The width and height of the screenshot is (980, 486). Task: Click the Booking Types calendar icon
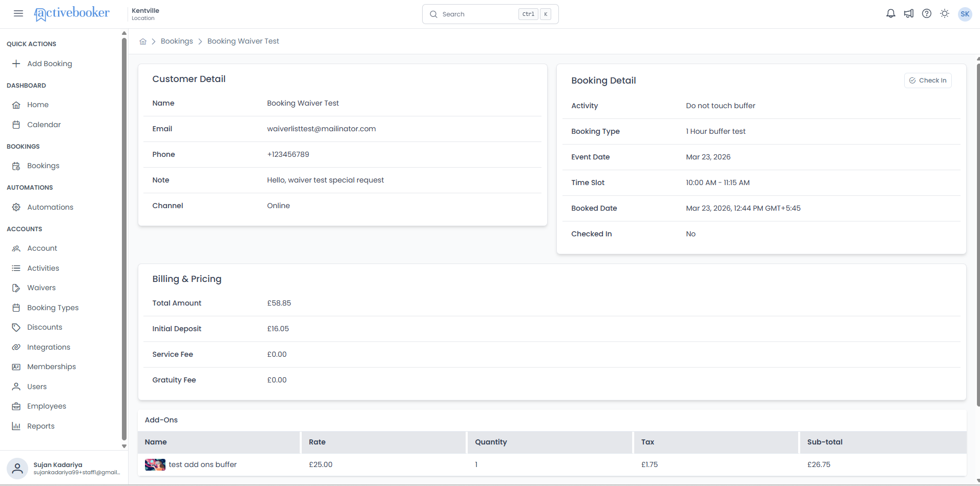click(16, 308)
